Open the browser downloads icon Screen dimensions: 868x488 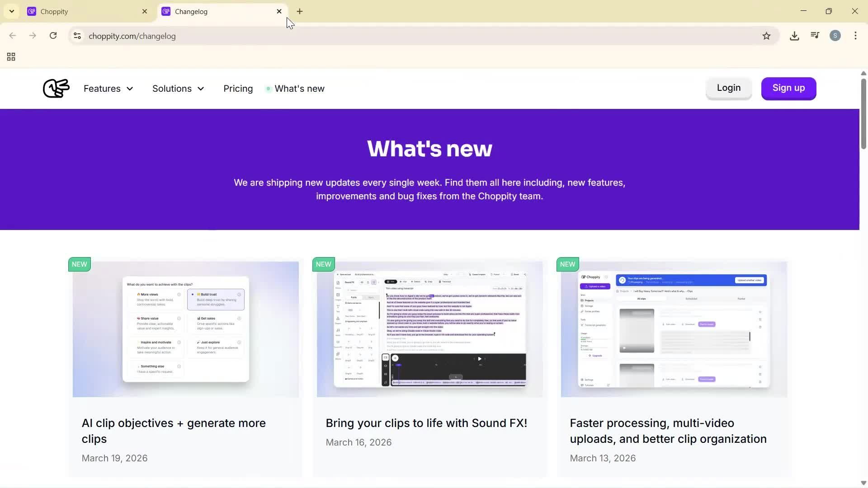click(794, 36)
